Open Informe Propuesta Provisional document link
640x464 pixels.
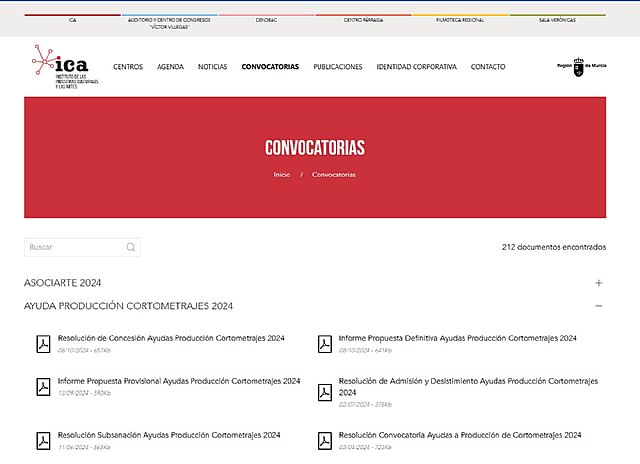click(x=179, y=381)
